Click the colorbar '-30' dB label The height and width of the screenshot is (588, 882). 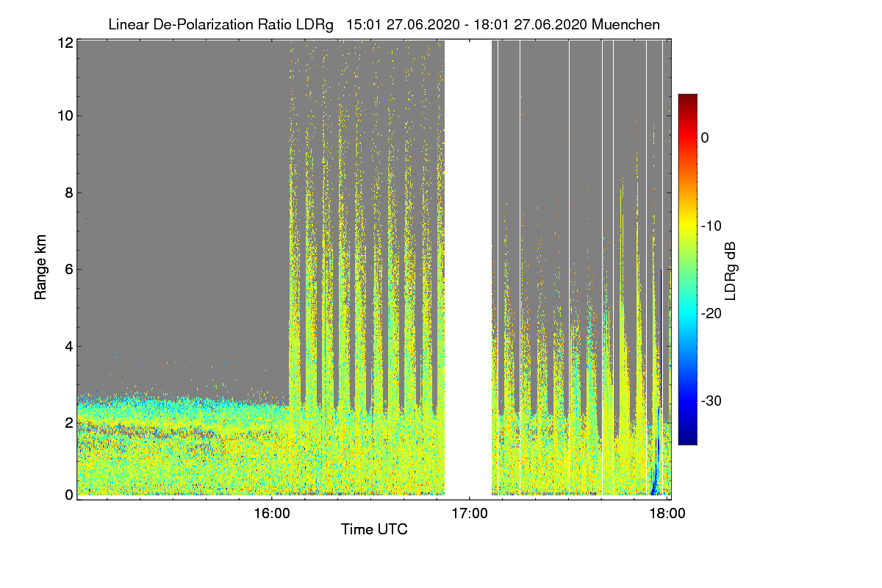pyautogui.click(x=711, y=401)
